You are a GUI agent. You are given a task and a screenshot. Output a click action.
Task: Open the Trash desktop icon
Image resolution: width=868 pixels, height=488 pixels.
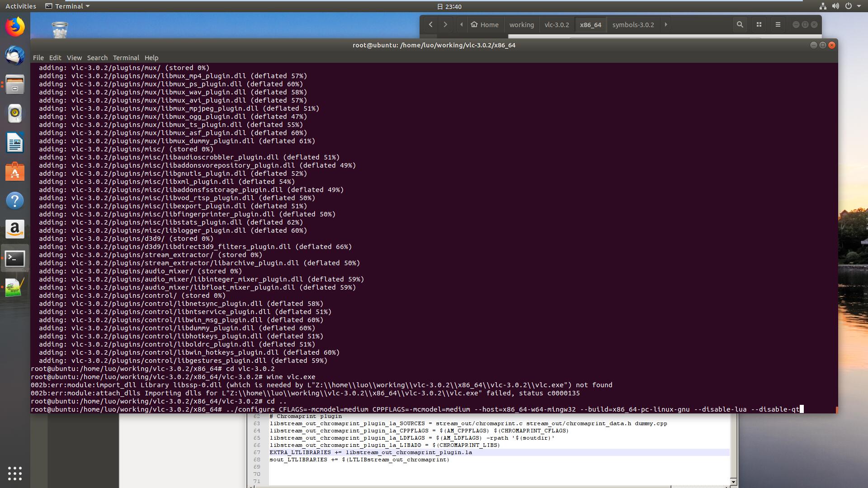60,30
